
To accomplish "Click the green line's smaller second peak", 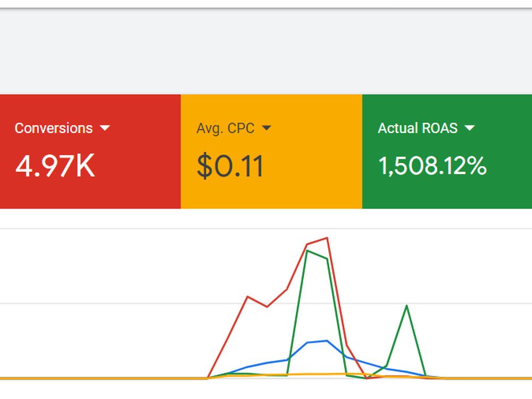I will coord(406,306).
